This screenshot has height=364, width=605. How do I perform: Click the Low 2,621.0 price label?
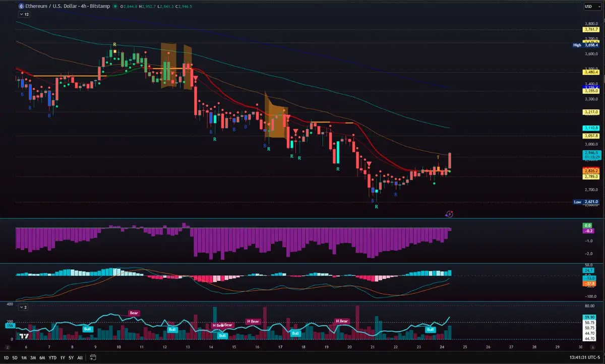point(586,202)
